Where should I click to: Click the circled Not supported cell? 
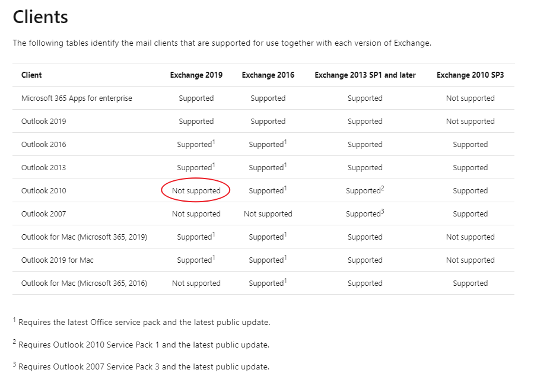196,190
